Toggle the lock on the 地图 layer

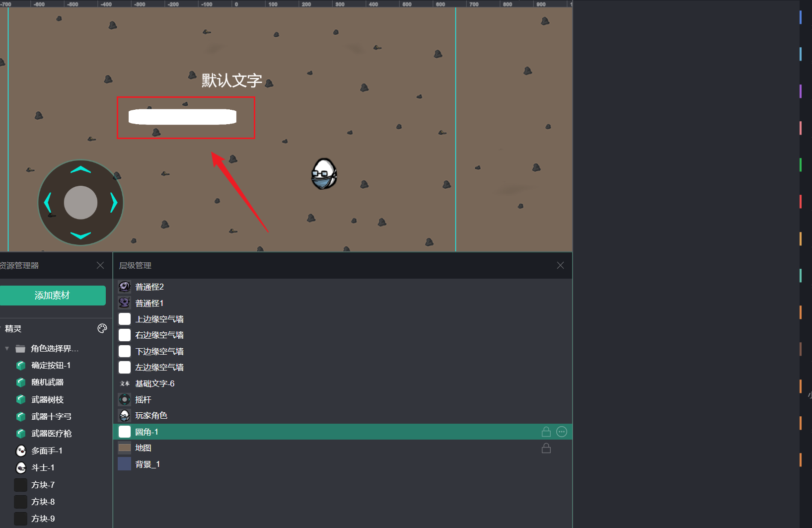click(546, 448)
